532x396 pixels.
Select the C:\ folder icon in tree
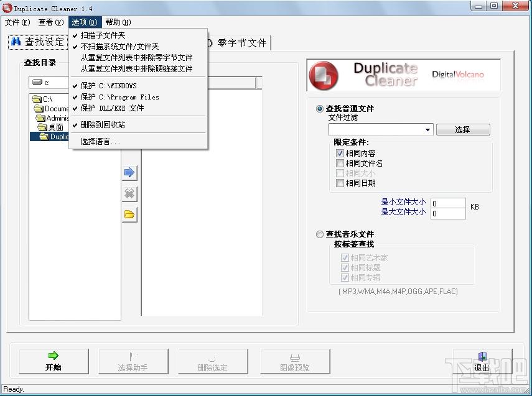[37, 99]
